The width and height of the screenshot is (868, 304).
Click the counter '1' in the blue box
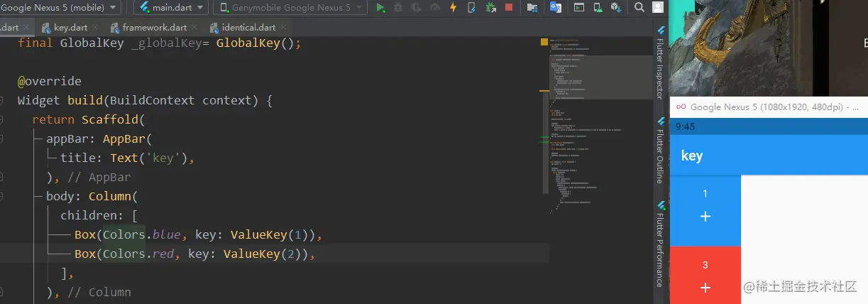pos(705,193)
